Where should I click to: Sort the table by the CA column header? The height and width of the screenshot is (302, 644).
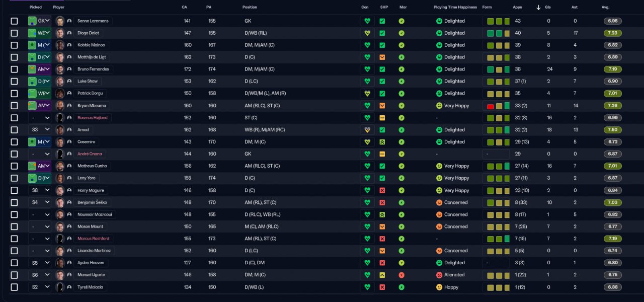(185, 8)
